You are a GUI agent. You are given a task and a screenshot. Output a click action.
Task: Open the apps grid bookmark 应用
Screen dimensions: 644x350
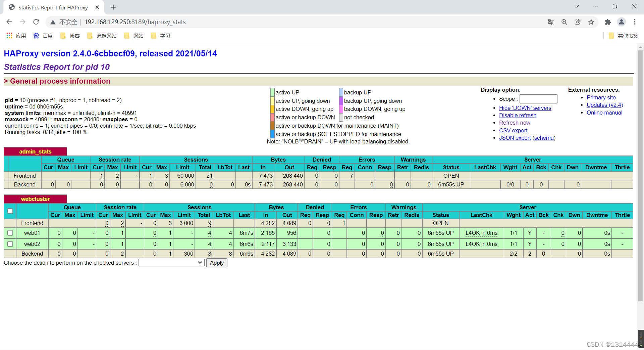(16, 36)
